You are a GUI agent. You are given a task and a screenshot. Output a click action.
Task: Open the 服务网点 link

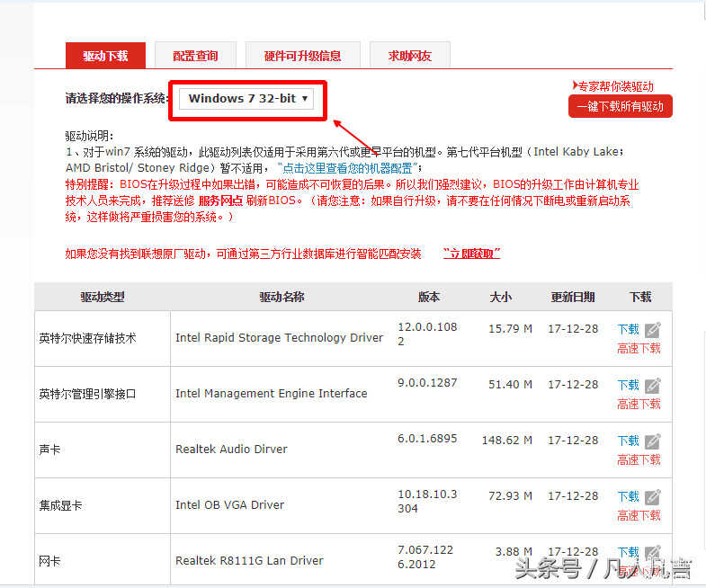(x=220, y=200)
